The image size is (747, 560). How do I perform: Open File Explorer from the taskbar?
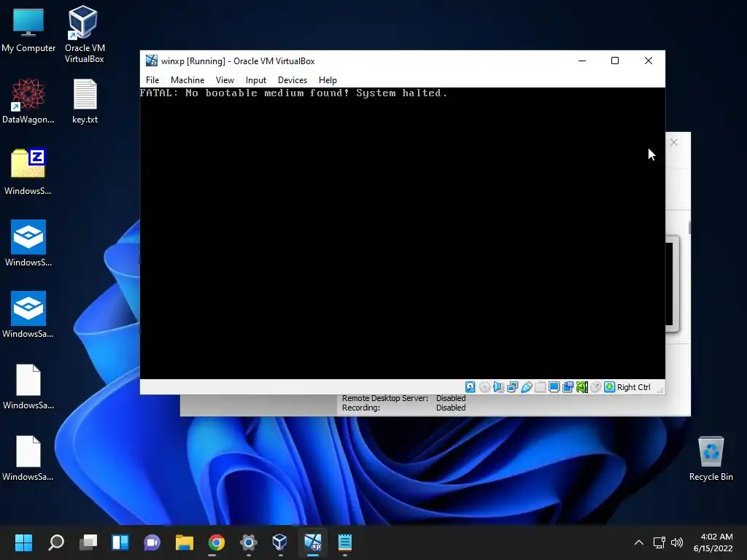click(x=185, y=542)
